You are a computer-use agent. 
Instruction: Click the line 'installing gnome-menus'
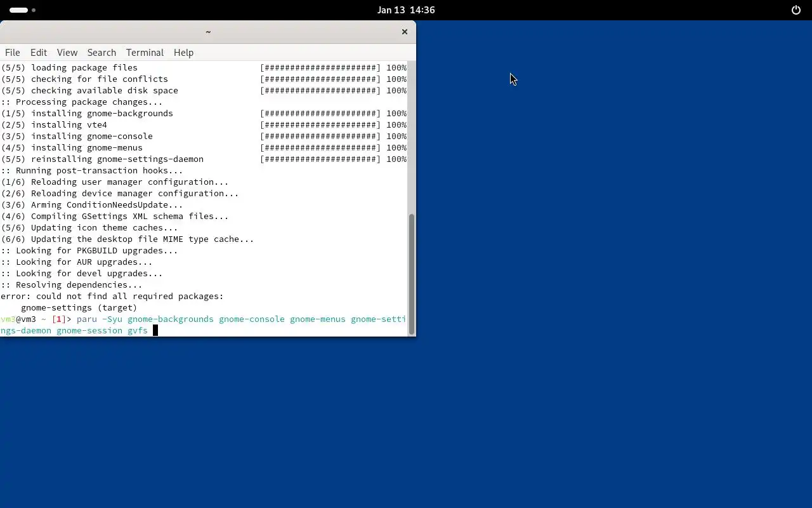[x=204, y=148]
